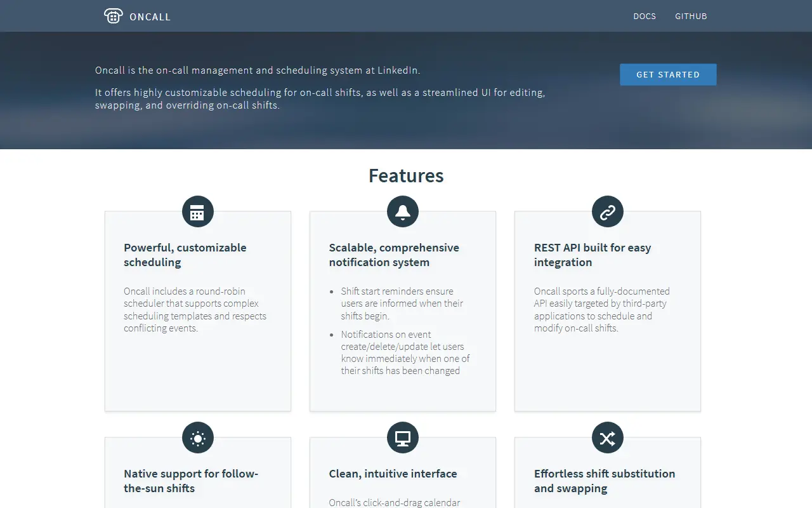Image resolution: width=812 pixels, height=508 pixels.
Task: Click 'Oncall's click-and-drag calendar' text
Action: [x=395, y=503]
